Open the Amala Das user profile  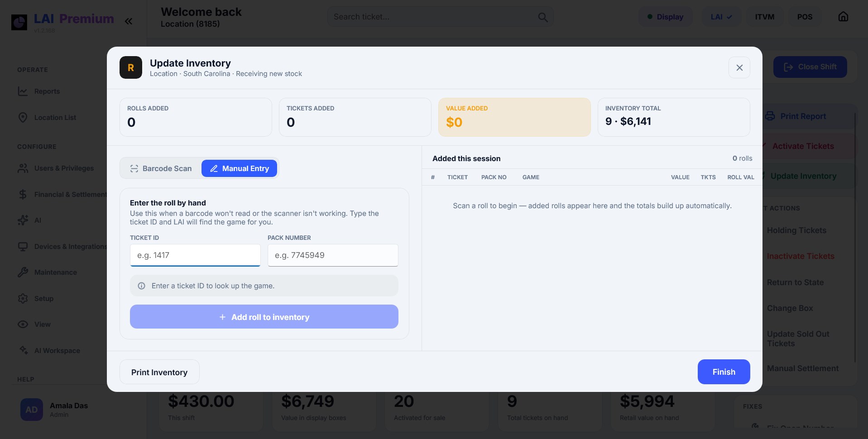coord(54,410)
